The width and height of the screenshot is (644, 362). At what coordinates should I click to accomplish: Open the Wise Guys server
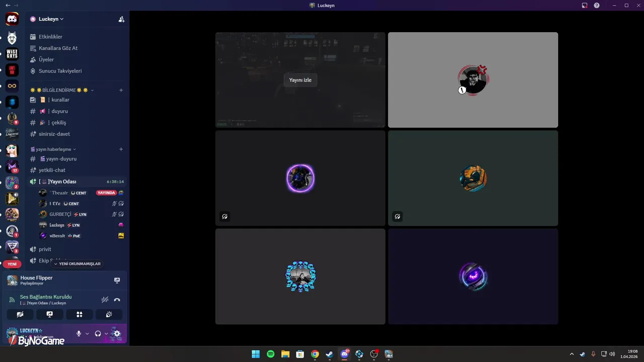pos(12,54)
